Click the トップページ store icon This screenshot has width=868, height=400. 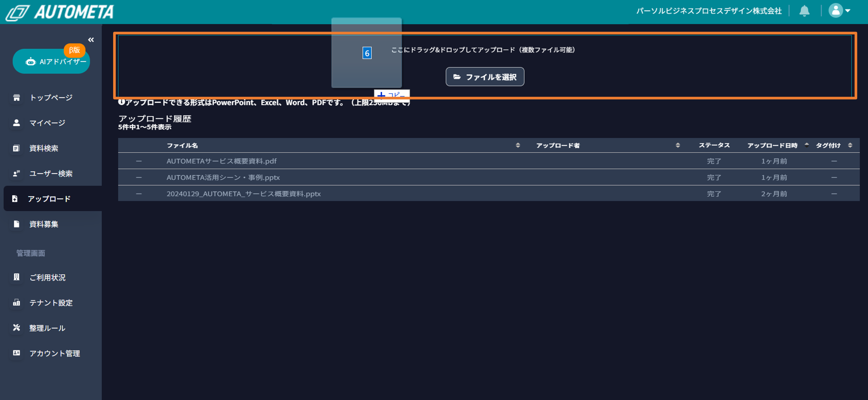coord(17,98)
